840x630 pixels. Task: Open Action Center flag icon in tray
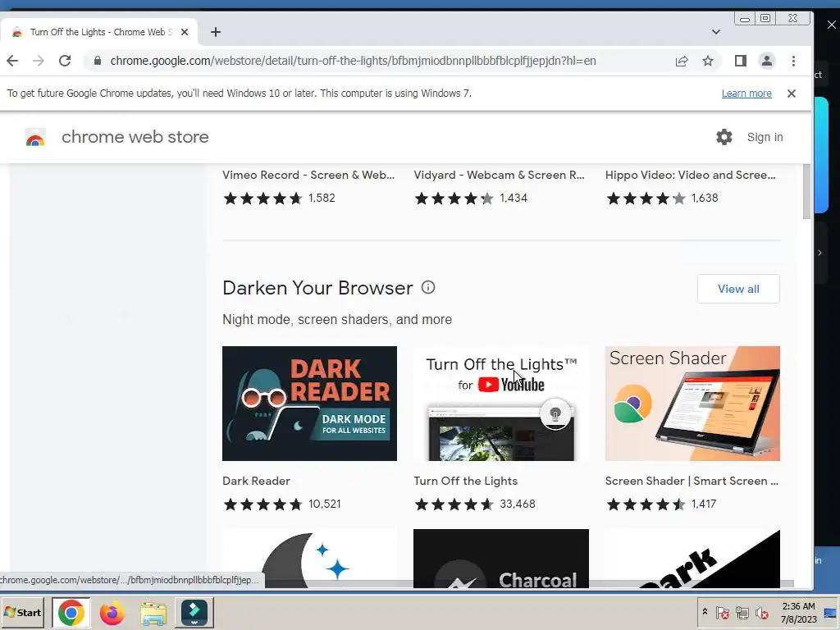722,612
